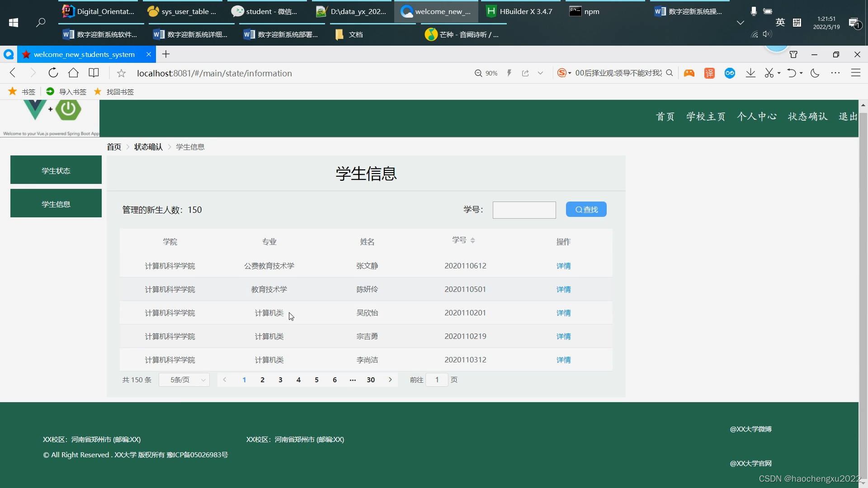Expand the screenshot tool dropdown arrow
The height and width of the screenshot is (488, 868).
[x=779, y=73]
